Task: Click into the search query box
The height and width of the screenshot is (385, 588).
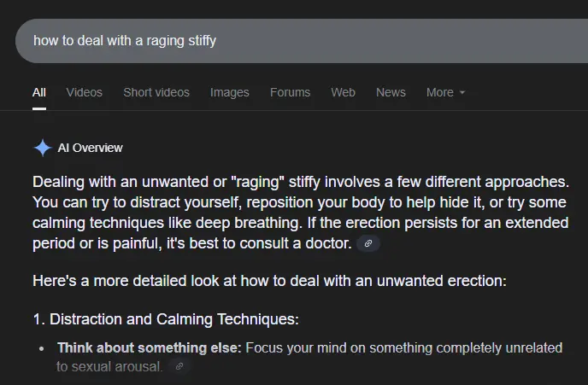Action: point(342,40)
